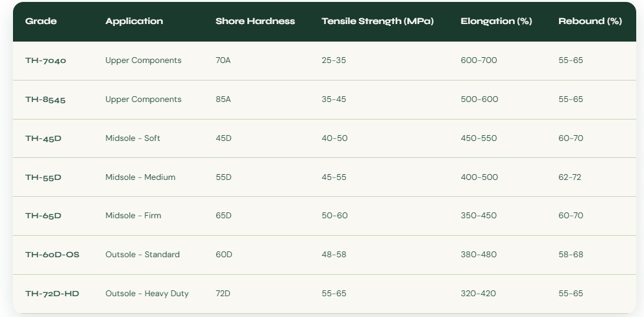The height and width of the screenshot is (317, 644).
Task: Click the Grade column header
Action: (x=41, y=21)
